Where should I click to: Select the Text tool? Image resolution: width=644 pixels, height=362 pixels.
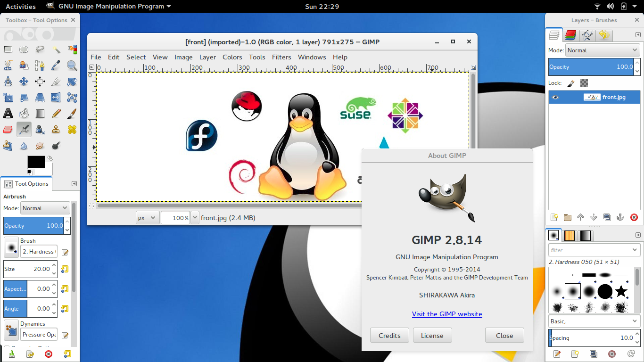pos(8,114)
